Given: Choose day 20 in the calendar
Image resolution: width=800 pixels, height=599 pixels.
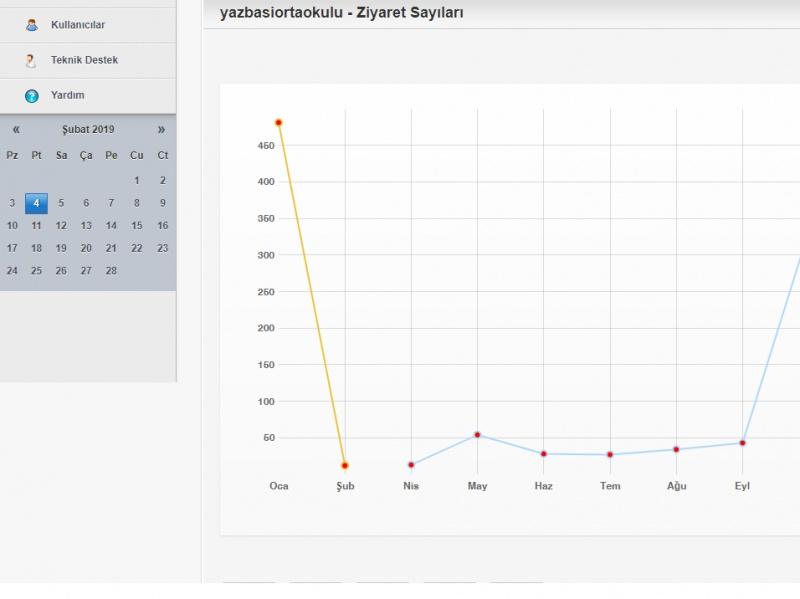Looking at the screenshot, I should pyautogui.click(x=86, y=248).
